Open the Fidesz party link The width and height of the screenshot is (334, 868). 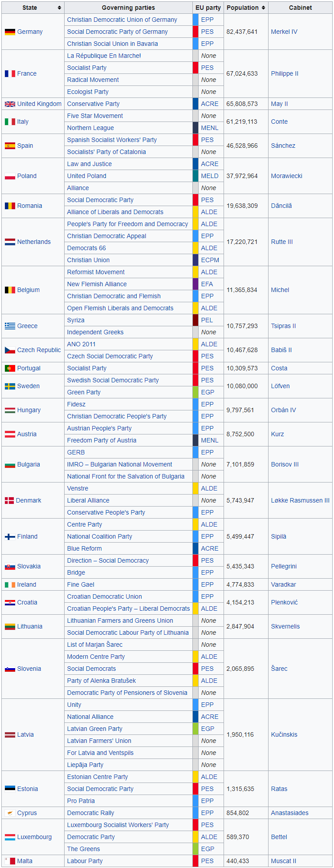76,405
